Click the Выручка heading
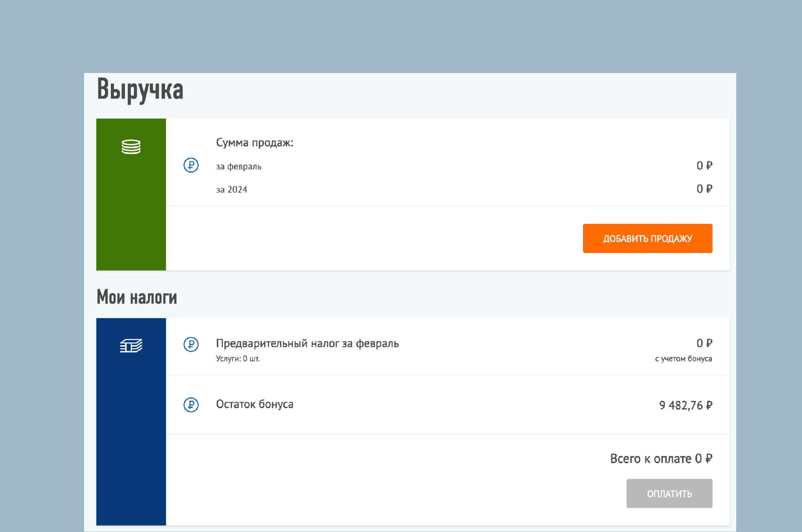Image resolution: width=802 pixels, height=532 pixels. (140, 90)
